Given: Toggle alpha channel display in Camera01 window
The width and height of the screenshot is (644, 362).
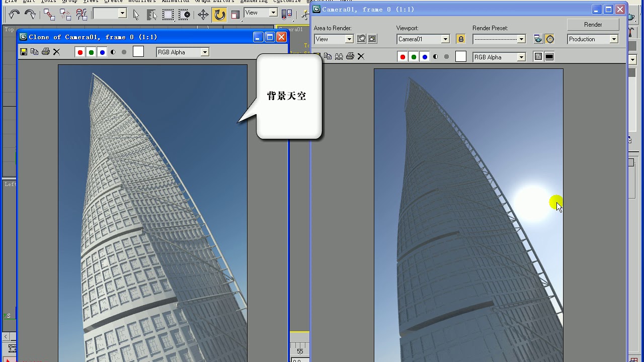Looking at the screenshot, I should [436, 57].
